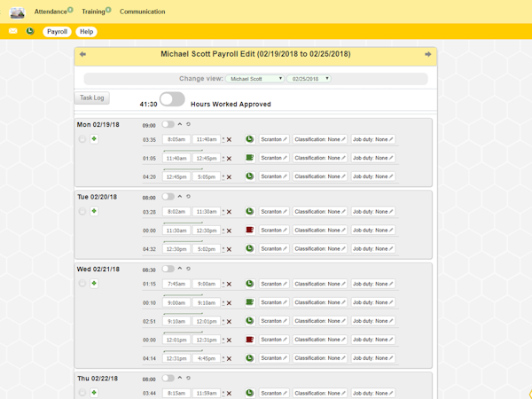
Task: Click the 12:45pm start time field on Monday
Action: tap(175, 176)
